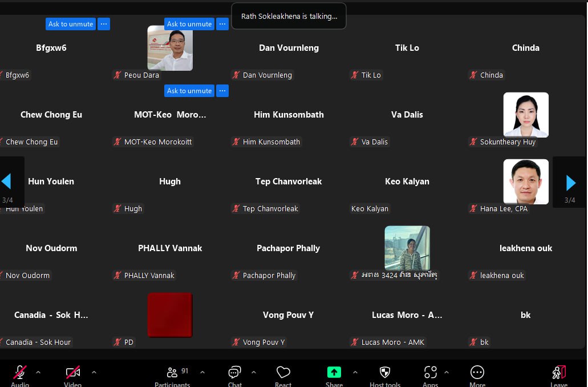Viewport: 588px width, 387px height.
Task: Go to previous gallery page arrow
Action: click(x=6, y=182)
